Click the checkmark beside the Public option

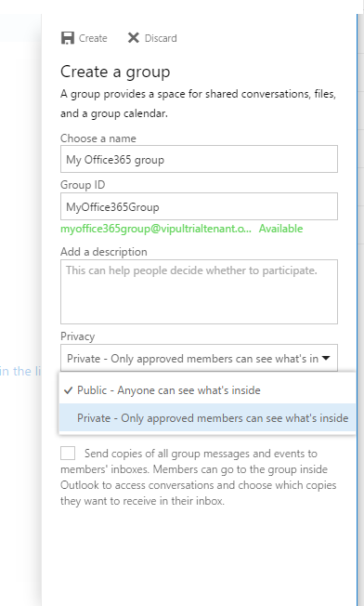click(69, 390)
